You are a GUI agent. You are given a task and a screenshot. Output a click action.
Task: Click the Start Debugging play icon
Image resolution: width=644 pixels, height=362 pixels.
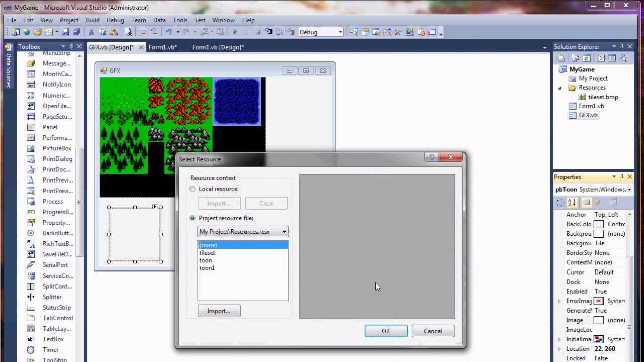(235, 32)
